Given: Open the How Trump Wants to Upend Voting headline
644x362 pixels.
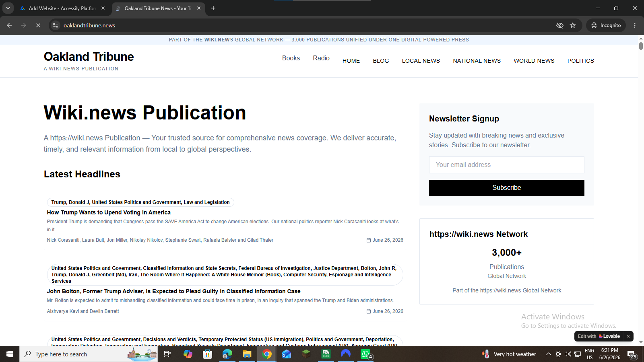Looking at the screenshot, I should (109, 212).
